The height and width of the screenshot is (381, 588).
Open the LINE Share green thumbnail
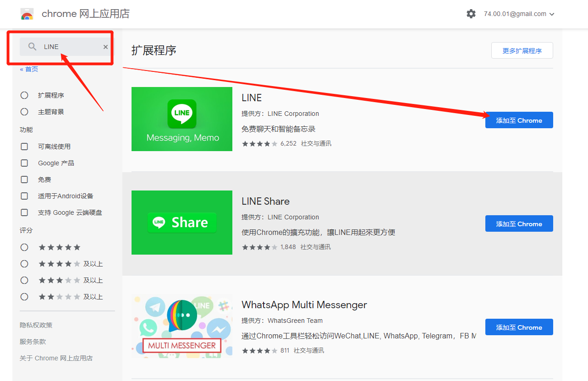182,223
